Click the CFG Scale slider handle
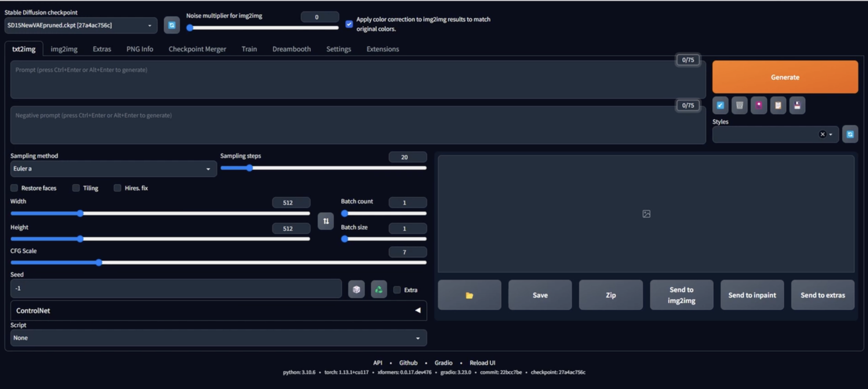Image resolution: width=868 pixels, height=389 pixels. pyautogui.click(x=99, y=262)
